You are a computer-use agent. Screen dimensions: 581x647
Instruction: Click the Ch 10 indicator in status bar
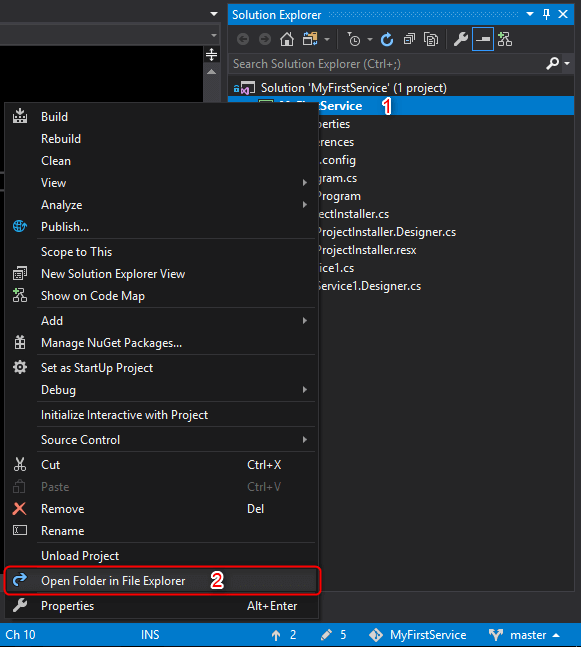click(21, 635)
